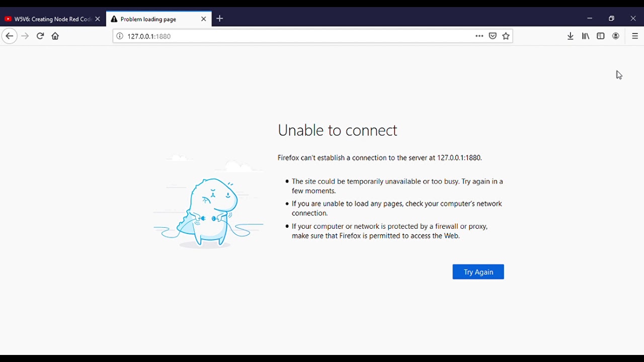Image resolution: width=644 pixels, height=362 pixels.
Task: Toggle the sidebars view
Action: point(601,36)
